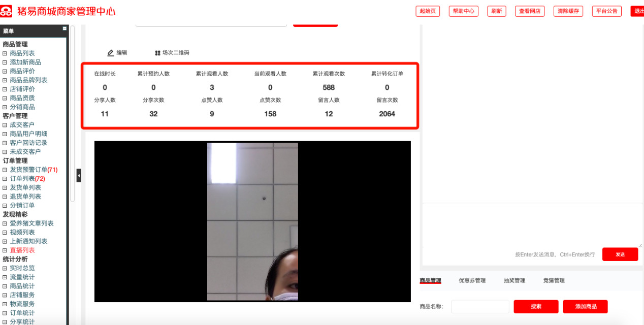Image resolution: width=644 pixels, height=325 pixels.
Task: Open 发货预警订单(71) in the sidebar
Action: pyautogui.click(x=34, y=170)
